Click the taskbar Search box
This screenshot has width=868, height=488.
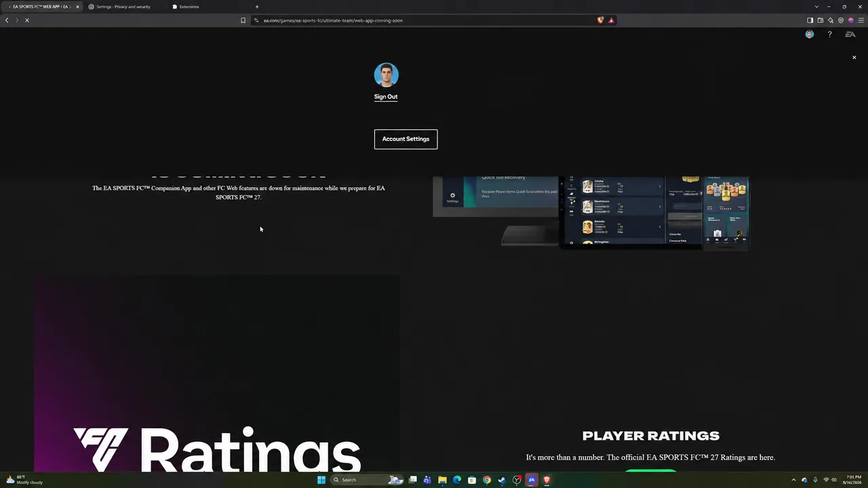(x=368, y=480)
